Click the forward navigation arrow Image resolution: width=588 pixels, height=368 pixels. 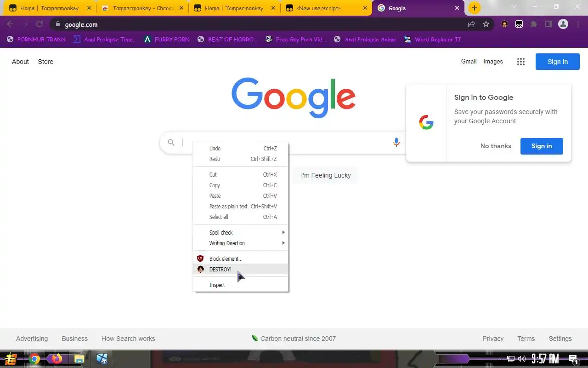tap(25, 24)
